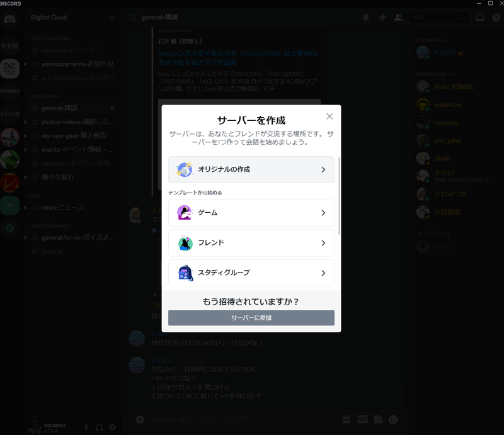Toggle microphone mute
Viewport: 504px width, 435px height.
(86, 427)
